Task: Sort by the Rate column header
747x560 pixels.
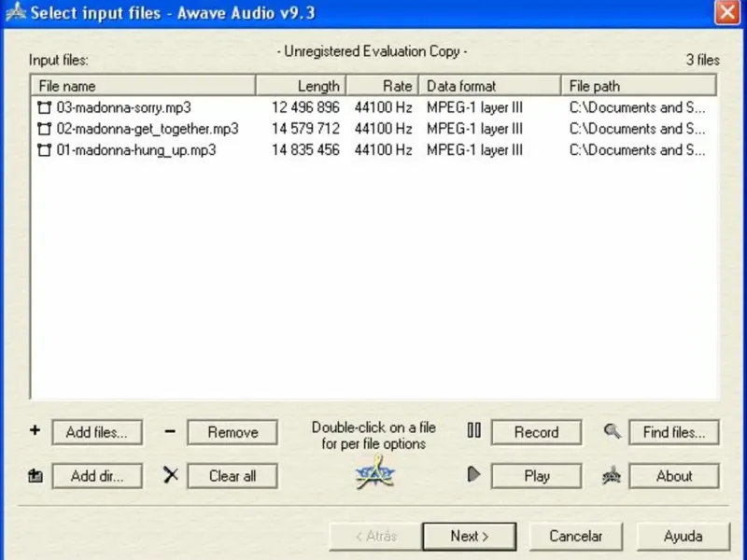Action: (x=382, y=86)
